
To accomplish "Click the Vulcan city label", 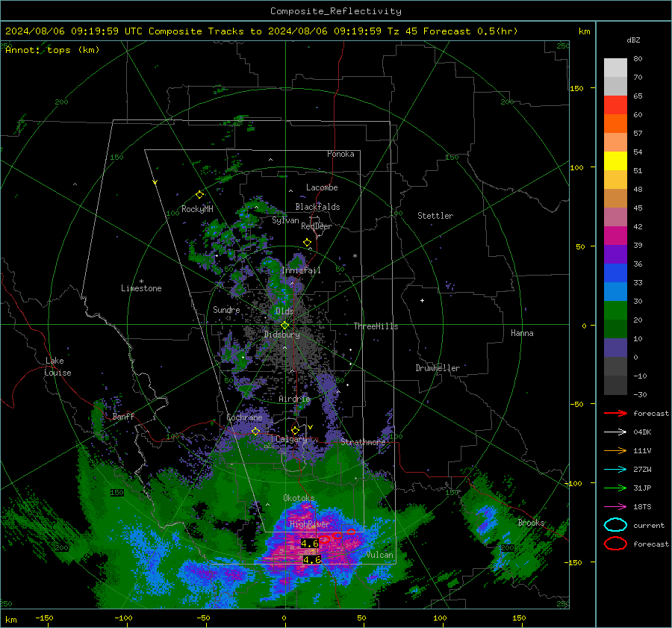I will click(x=380, y=555).
